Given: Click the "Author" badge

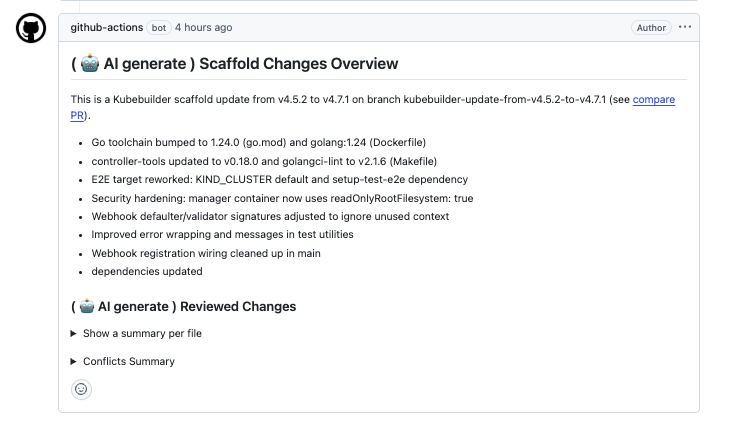Looking at the screenshot, I should 651,28.
